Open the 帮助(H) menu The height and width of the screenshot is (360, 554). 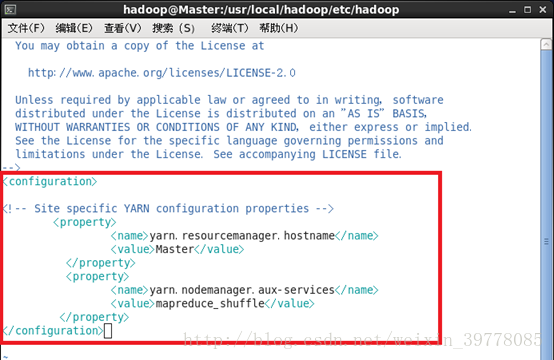(x=278, y=28)
